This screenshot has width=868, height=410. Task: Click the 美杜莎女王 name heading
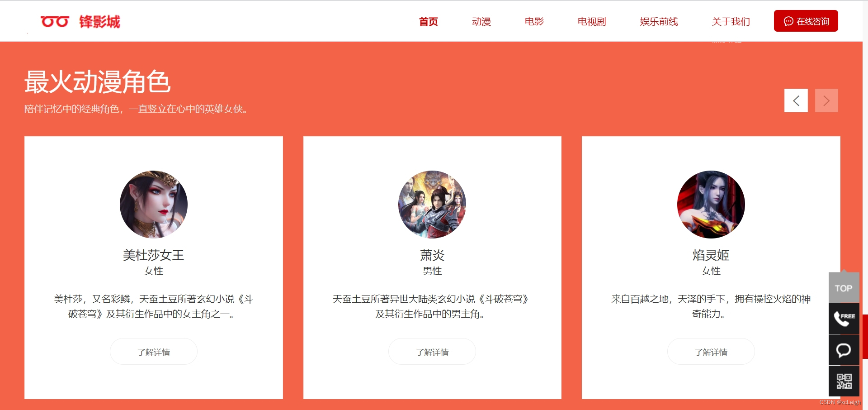154,255
